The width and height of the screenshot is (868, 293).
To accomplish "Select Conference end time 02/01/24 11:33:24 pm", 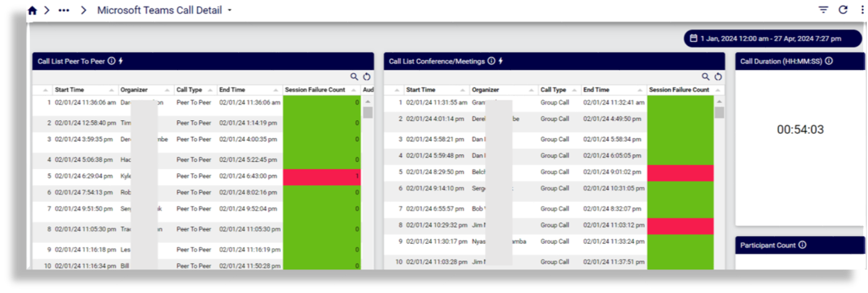I will (614, 242).
